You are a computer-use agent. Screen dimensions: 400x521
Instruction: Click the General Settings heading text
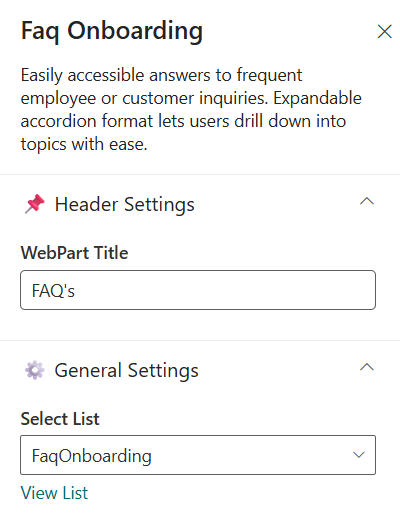point(126,371)
